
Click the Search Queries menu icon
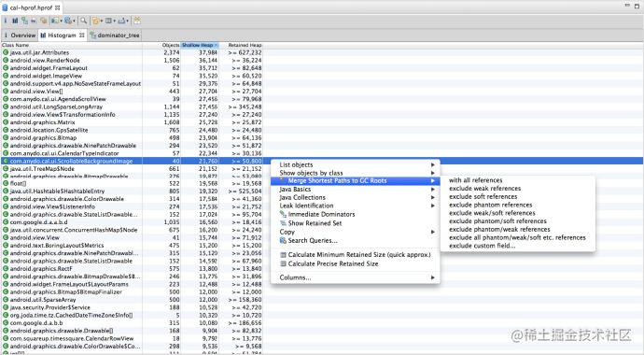(283, 240)
